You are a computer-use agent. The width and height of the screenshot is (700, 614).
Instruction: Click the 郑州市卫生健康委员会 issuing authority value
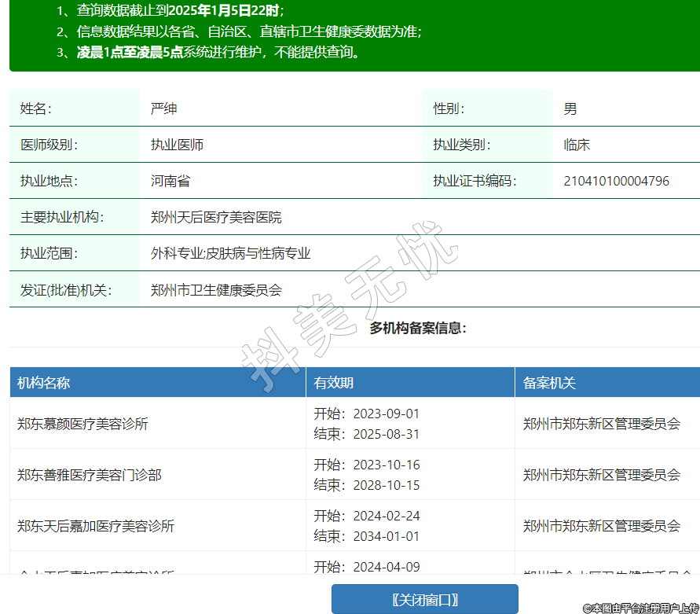coord(216,289)
